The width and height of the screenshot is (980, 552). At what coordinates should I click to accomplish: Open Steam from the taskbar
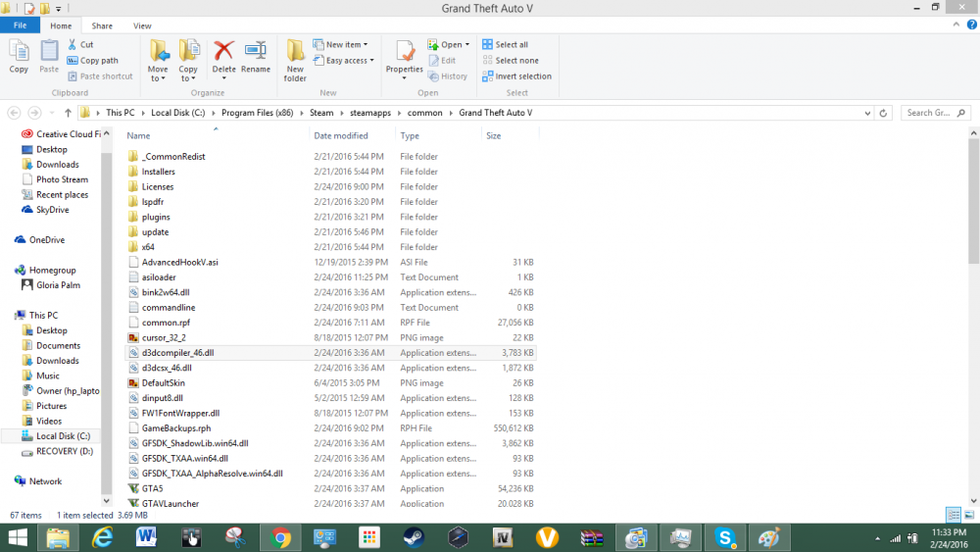pos(414,537)
